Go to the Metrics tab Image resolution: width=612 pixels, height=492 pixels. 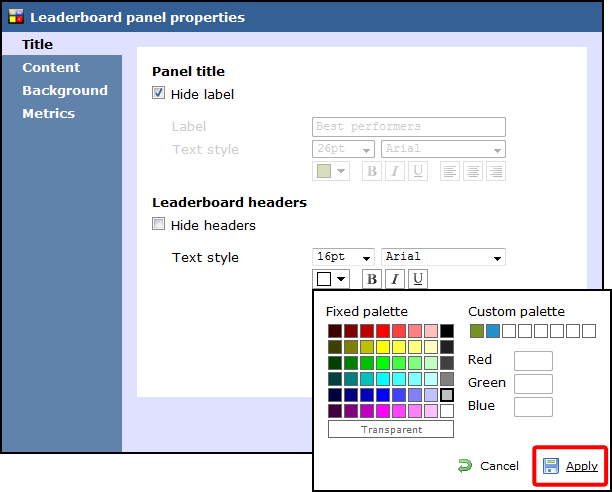(49, 114)
